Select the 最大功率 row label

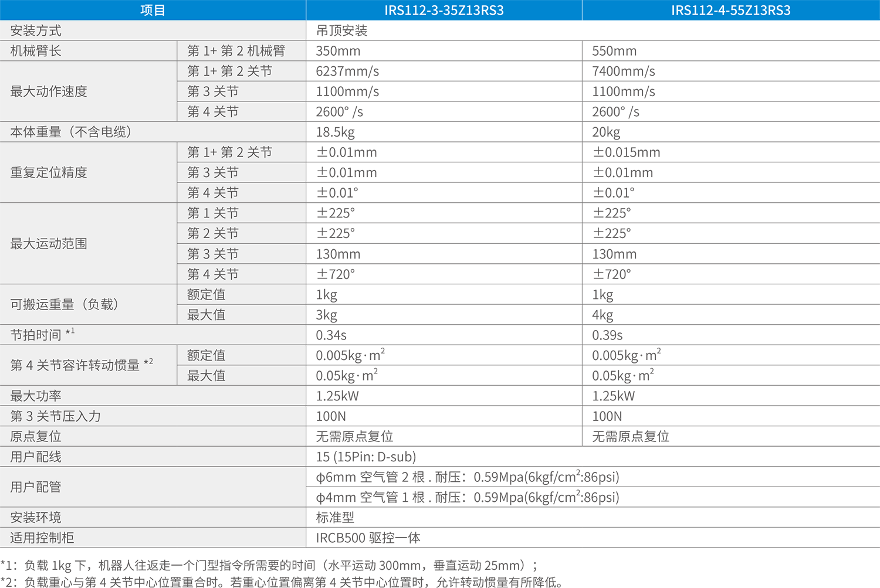[x=36, y=396]
